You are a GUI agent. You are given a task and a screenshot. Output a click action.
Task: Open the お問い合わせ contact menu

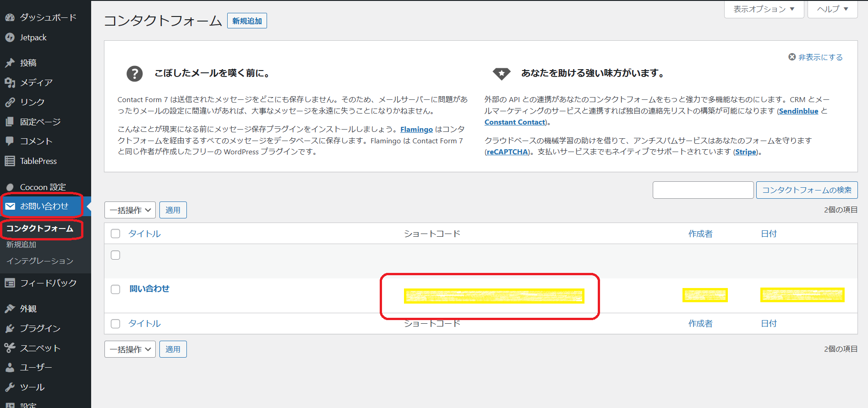pyautogui.click(x=44, y=206)
